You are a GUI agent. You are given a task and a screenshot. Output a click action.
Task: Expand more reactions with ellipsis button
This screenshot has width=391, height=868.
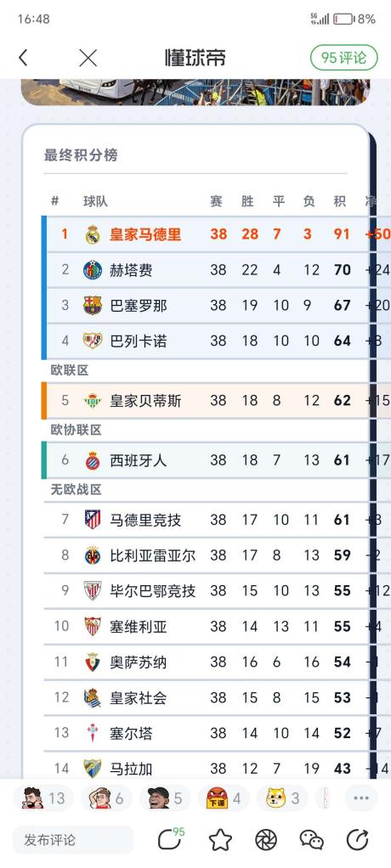[x=361, y=798]
